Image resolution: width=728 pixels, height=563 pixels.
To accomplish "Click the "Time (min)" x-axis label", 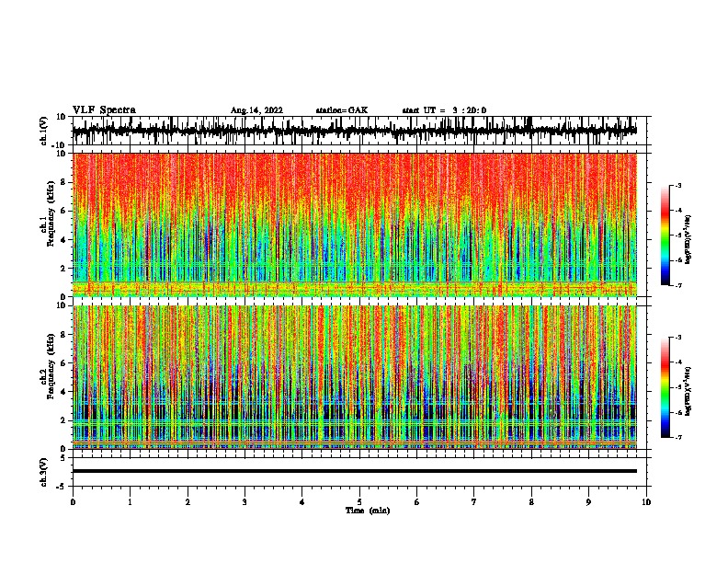I will 368,511.
